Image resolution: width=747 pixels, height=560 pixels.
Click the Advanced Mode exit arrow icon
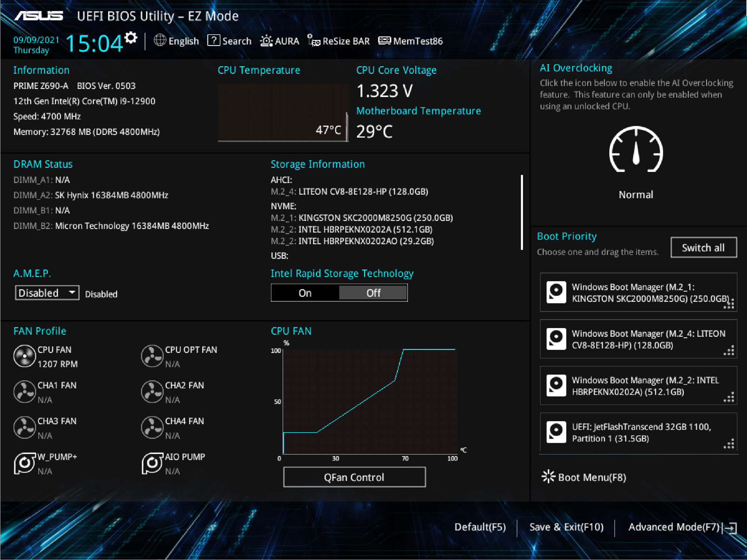coord(730,528)
